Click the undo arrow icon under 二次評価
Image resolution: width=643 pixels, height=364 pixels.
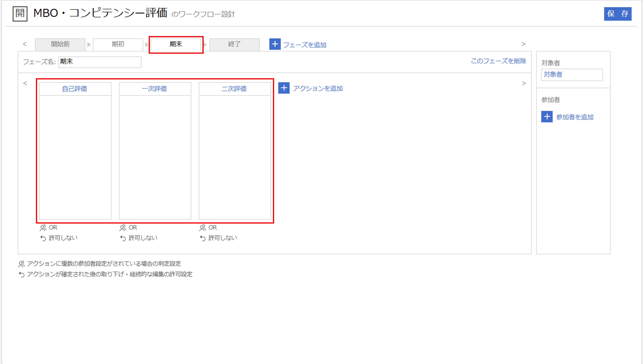(203, 238)
